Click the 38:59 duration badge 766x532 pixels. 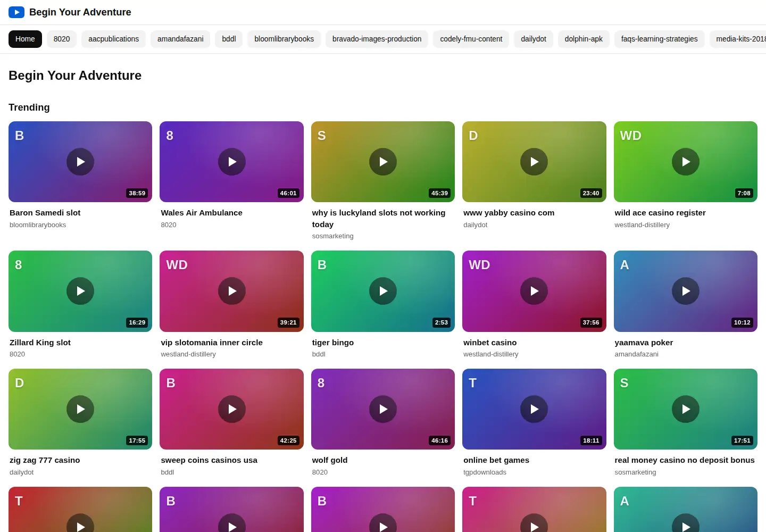tap(137, 193)
